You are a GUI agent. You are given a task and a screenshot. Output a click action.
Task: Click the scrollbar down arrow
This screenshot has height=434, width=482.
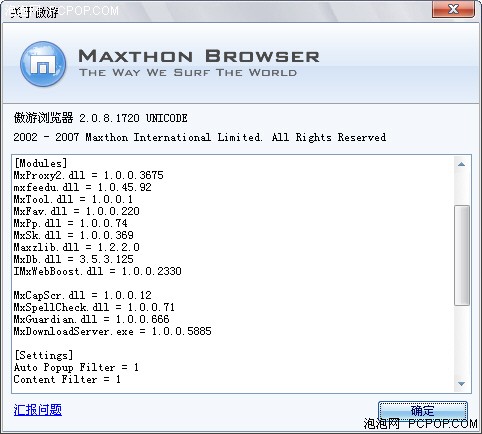461,384
